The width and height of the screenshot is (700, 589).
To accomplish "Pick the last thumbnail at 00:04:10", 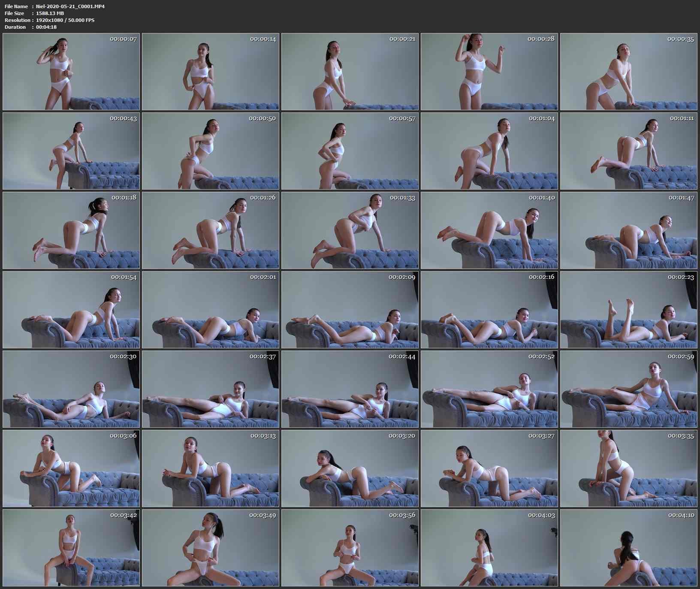I will coord(628,548).
